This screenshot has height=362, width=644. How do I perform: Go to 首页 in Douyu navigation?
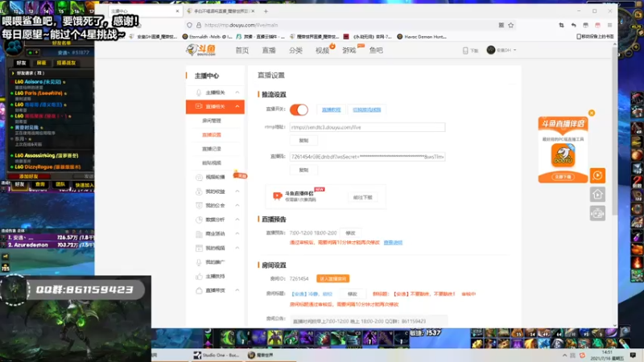click(242, 51)
